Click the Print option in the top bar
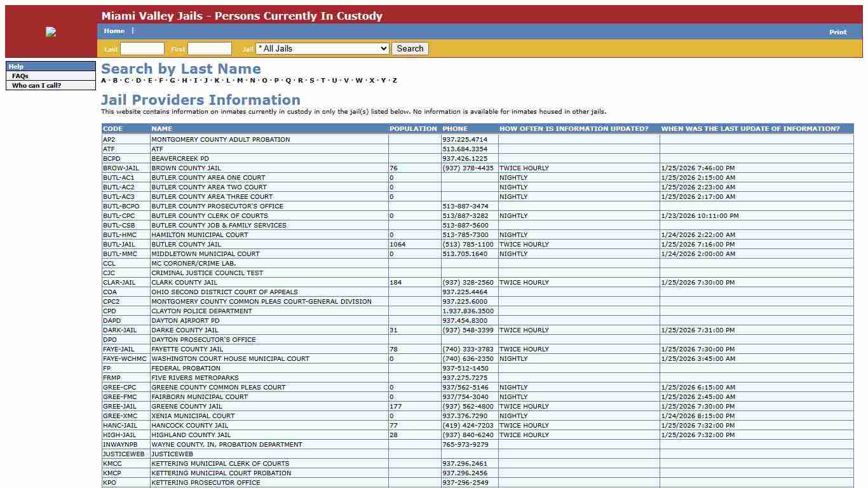868x488 pixels. point(837,32)
